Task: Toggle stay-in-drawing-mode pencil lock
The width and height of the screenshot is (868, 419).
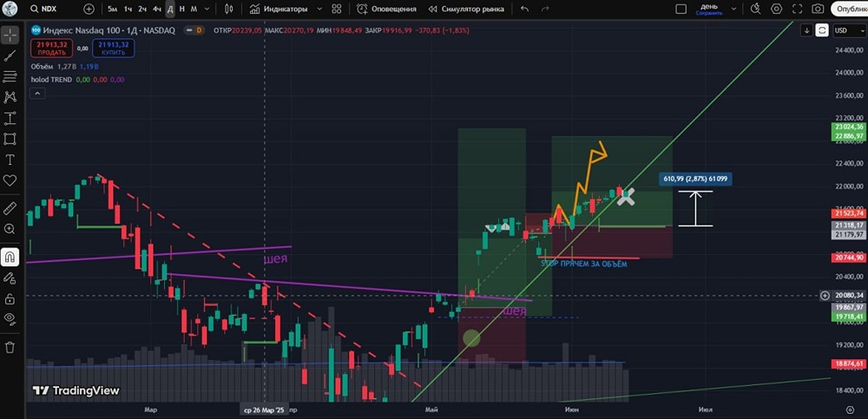Action: (10, 278)
